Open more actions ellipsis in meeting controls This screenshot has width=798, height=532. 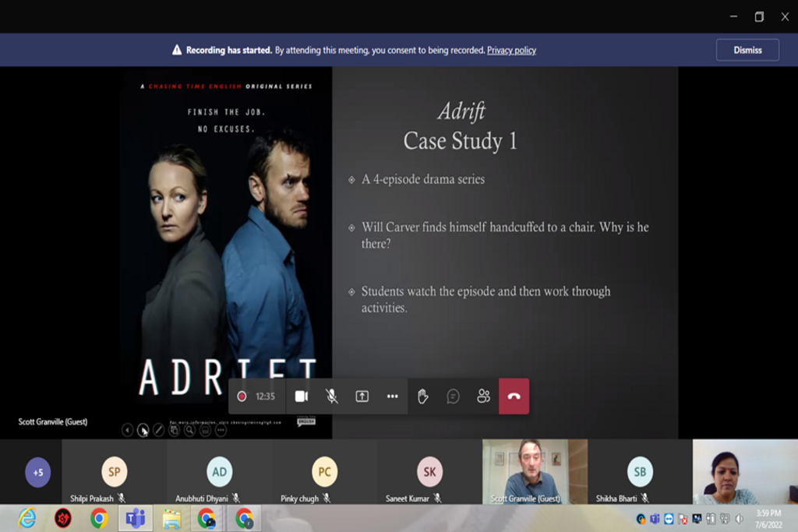393,396
